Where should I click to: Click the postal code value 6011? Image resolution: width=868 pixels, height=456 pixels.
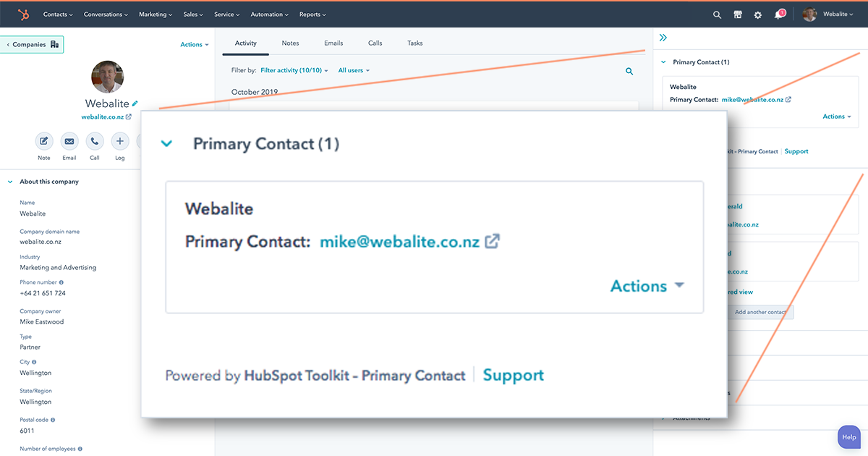[x=26, y=431]
